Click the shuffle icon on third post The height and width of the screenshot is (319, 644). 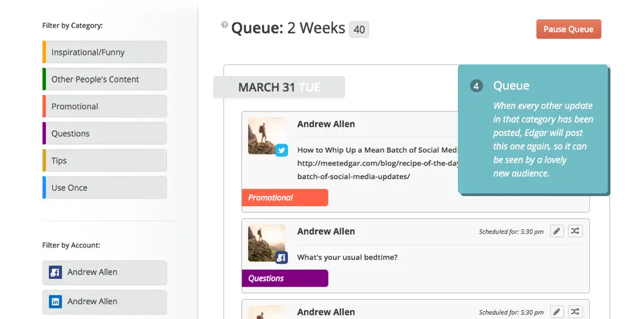[x=575, y=312]
